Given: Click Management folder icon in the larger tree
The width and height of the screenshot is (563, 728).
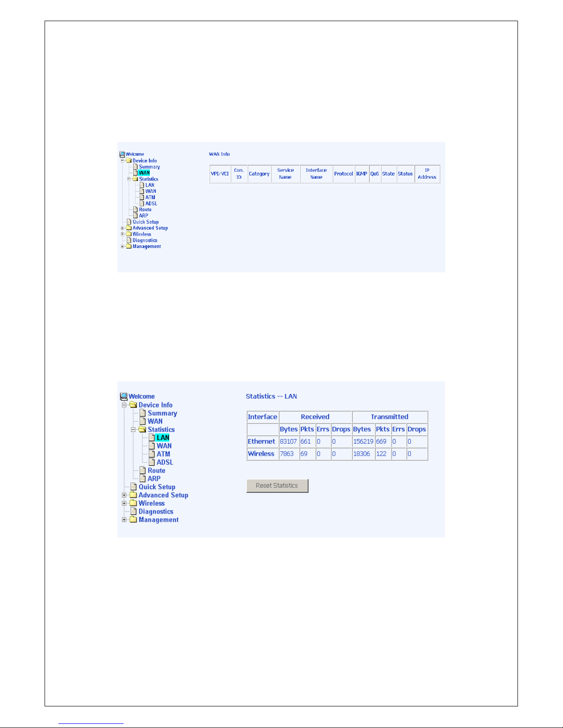Looking at the screenshot, I should click(x=133, y=519).
